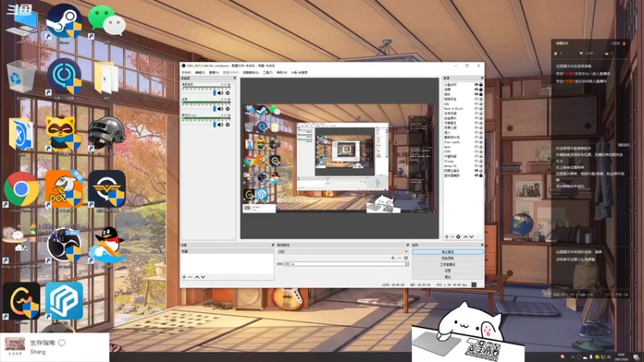Open the View menu in OBS
Screen dimensions: 644x362
(x=213, y=72)
